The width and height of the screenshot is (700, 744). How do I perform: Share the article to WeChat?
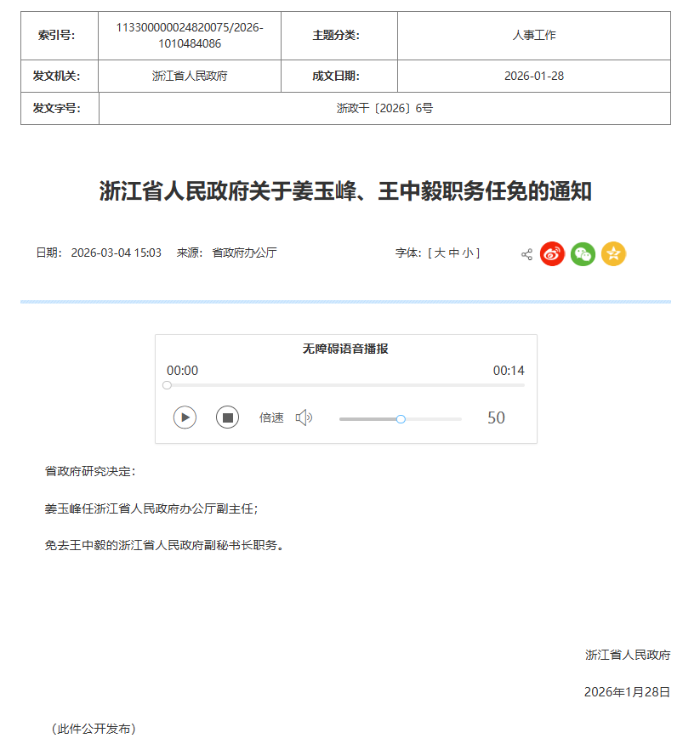[583, 253]
